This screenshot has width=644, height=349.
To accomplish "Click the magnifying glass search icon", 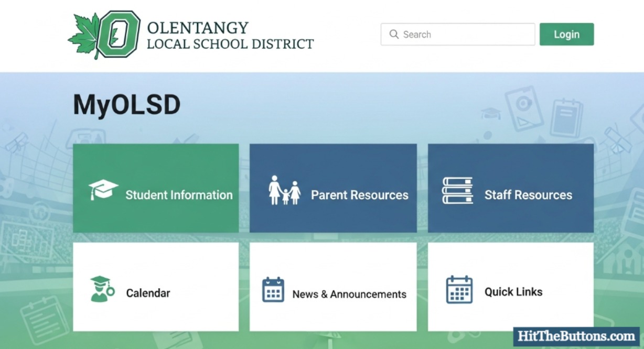I will [394, 35].
